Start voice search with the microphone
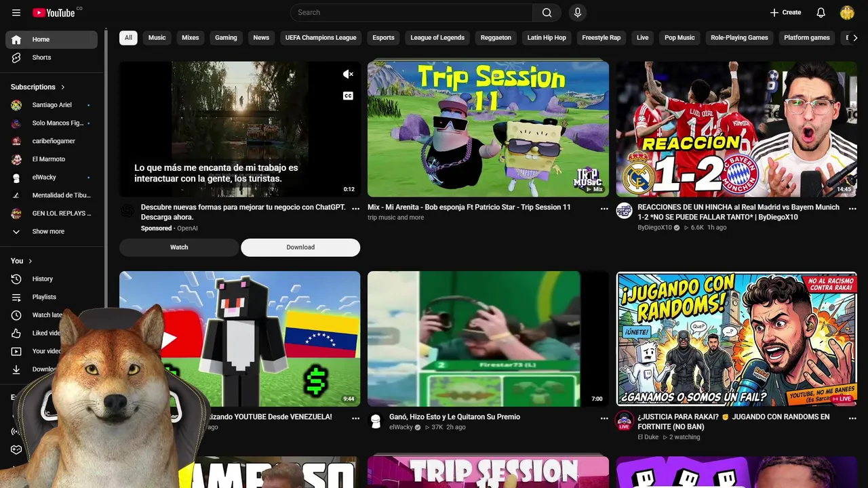 click(578, 12)
